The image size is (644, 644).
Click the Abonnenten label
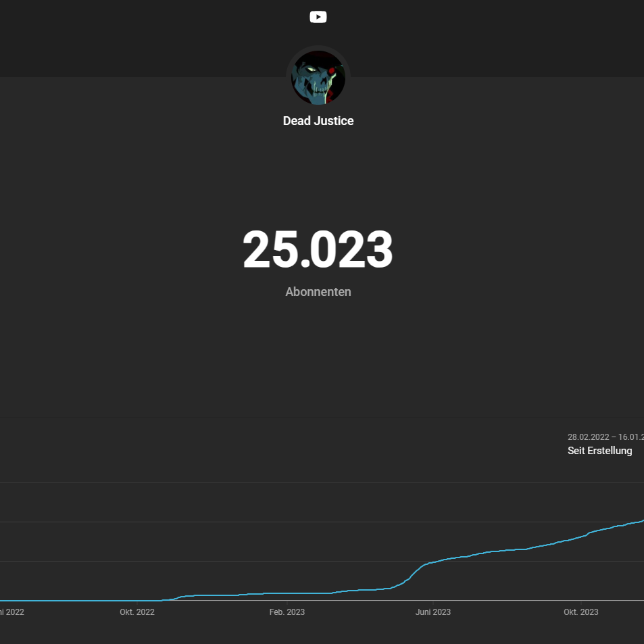click(318, 292)
